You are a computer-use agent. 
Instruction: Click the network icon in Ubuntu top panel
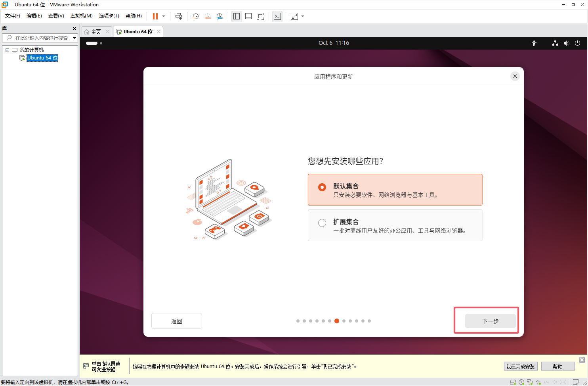coord(555,43)
